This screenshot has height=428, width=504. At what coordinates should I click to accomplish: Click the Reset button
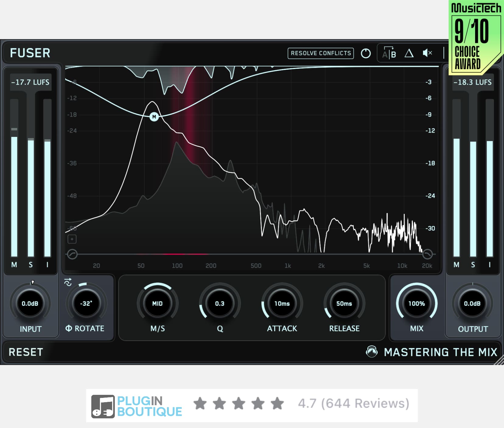pyautogui.click(x=26, y=352)
